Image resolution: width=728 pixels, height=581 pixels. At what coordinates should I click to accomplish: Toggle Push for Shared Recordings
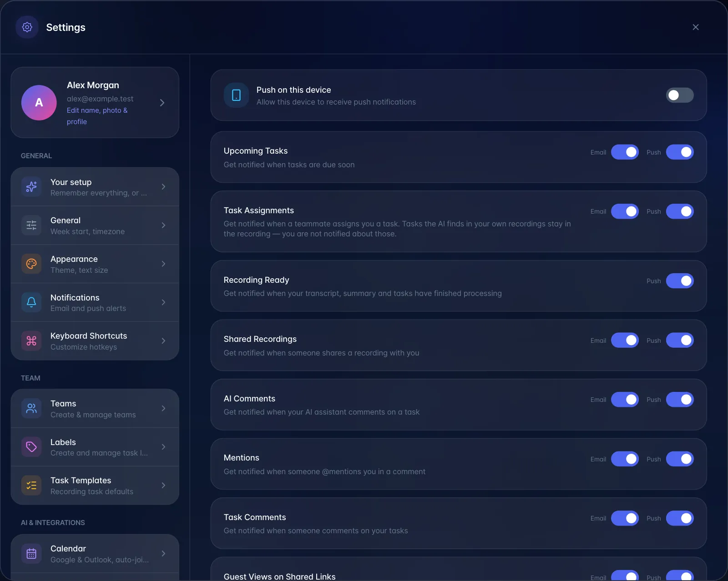pos(680,341)
